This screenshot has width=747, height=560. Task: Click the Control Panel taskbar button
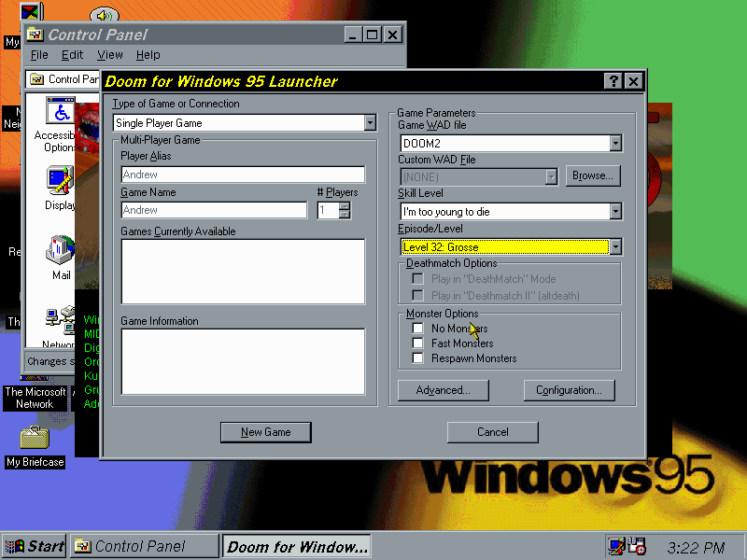pyautogui.click(x=144, y=547)
